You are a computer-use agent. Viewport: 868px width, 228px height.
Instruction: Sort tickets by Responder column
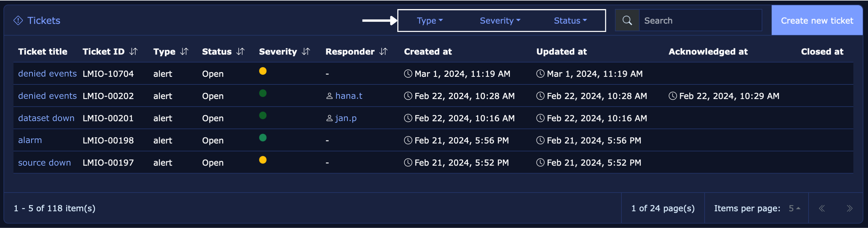[383, 52]
